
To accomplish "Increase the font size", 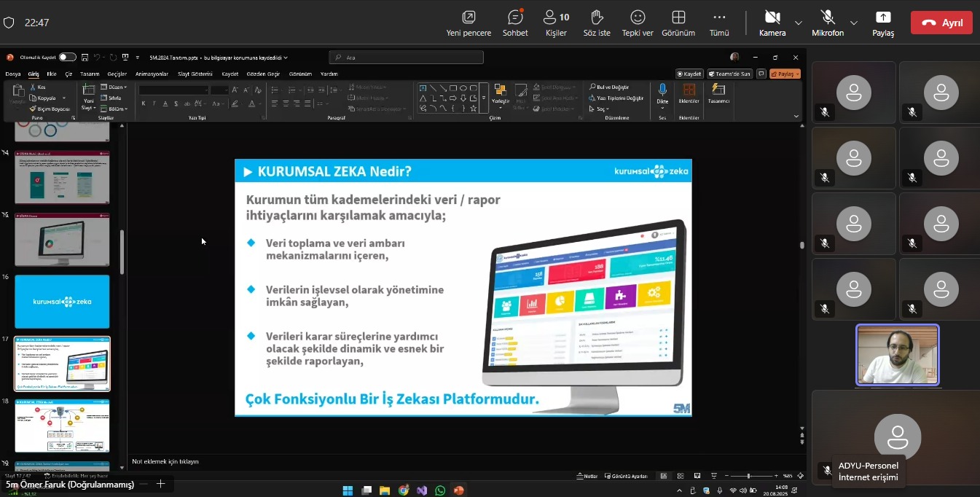I will 236,90.
